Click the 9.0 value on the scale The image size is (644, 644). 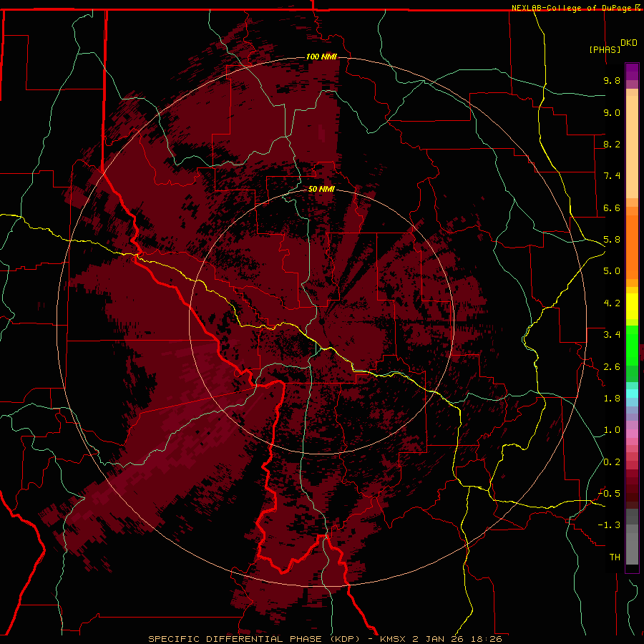pyautogui.click(x=612, y=112)
